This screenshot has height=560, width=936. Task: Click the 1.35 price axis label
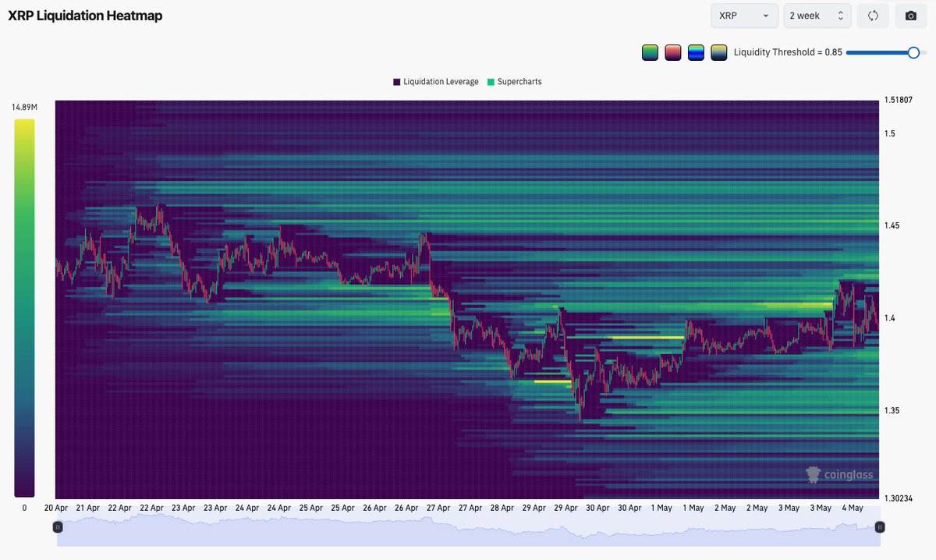(893, 410)
